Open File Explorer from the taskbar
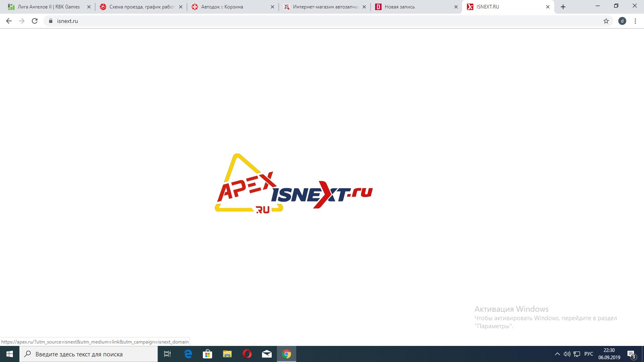Viewport: 644px width, 362px height. click(x=227, y=354)
